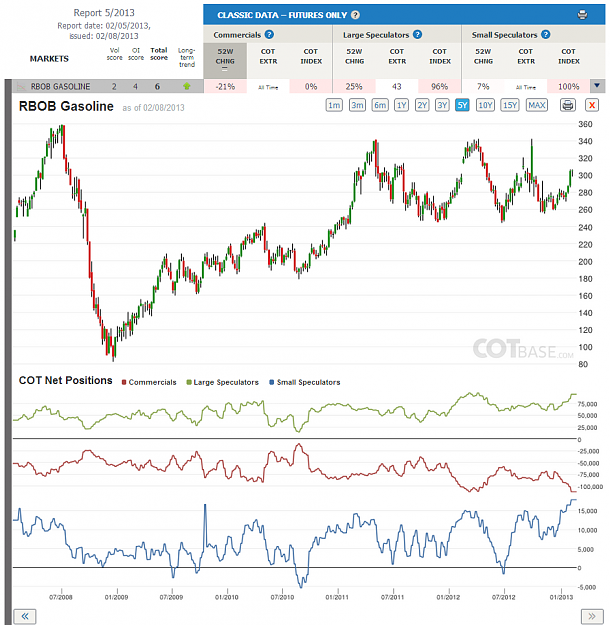Go to previous period with double-left arrow
The width and height of the screenshot is (610, 625).
pos(25,616)
